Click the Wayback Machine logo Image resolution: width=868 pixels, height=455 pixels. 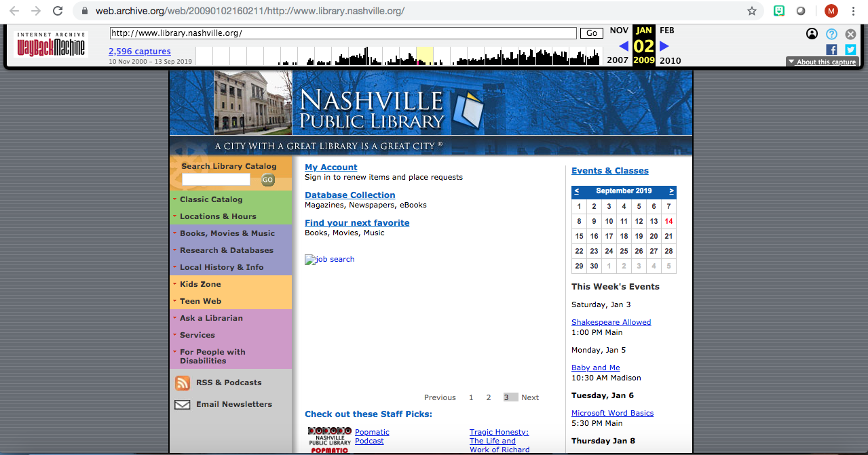(51, 45)
